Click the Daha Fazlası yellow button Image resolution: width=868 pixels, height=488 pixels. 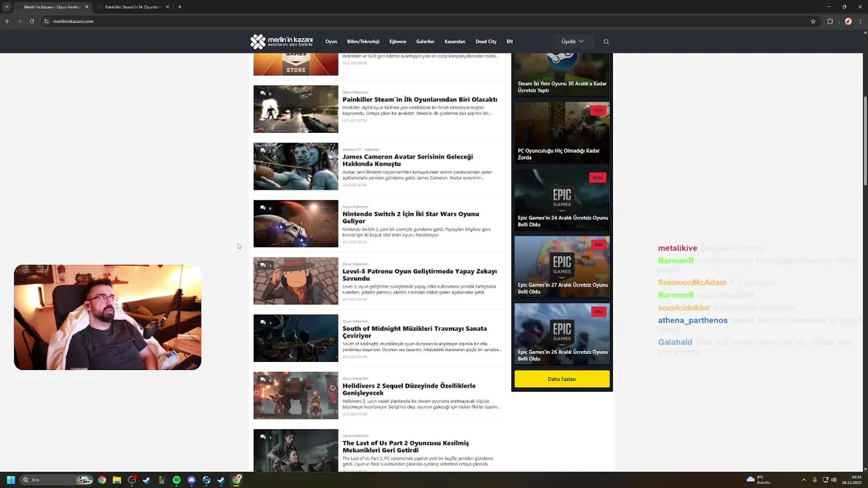pos(561,379)
